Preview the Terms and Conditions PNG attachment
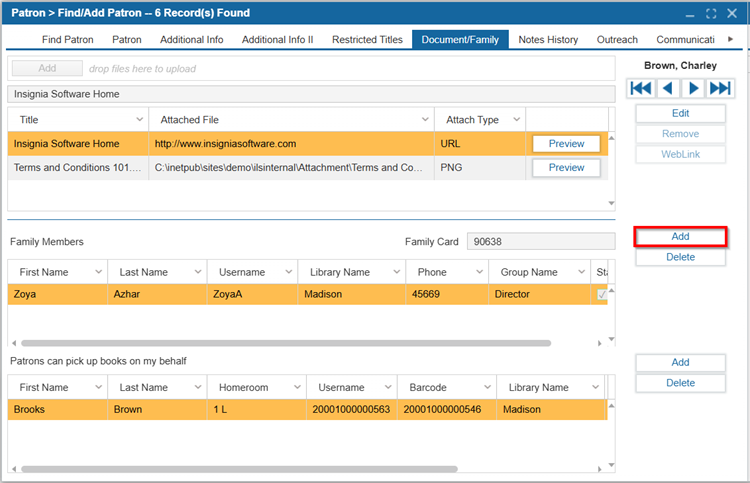Image resolution: width=750 pixels, height=483 pixels. point(566,168)
